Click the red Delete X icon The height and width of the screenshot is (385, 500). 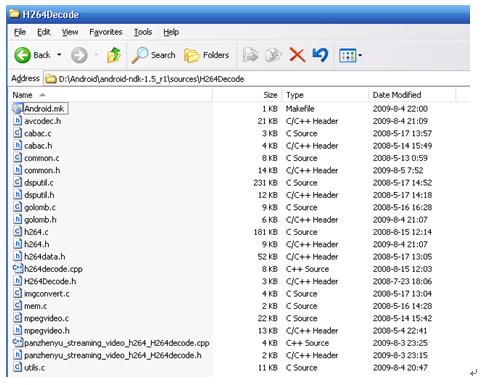[297, 55]
